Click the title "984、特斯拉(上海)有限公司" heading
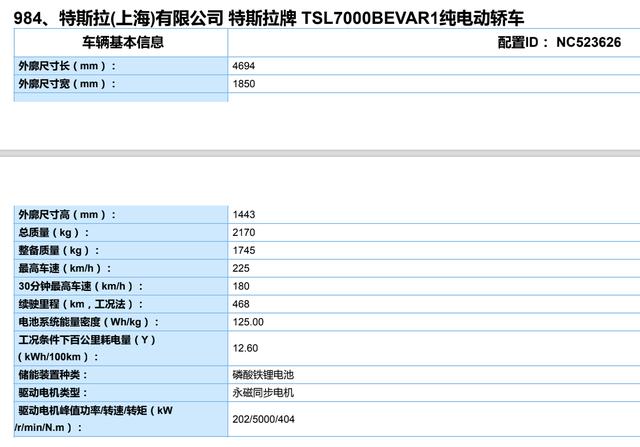The image size is (640, 447). (x=118, y=18)
